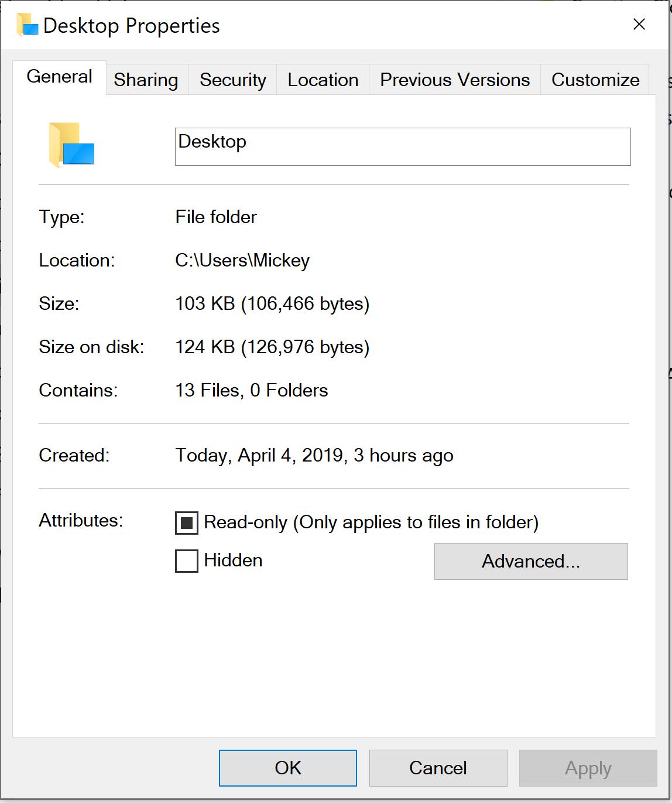The image size is (672, 803).
Task: Open the Customize tab
Action: click(x=595, y=80)
